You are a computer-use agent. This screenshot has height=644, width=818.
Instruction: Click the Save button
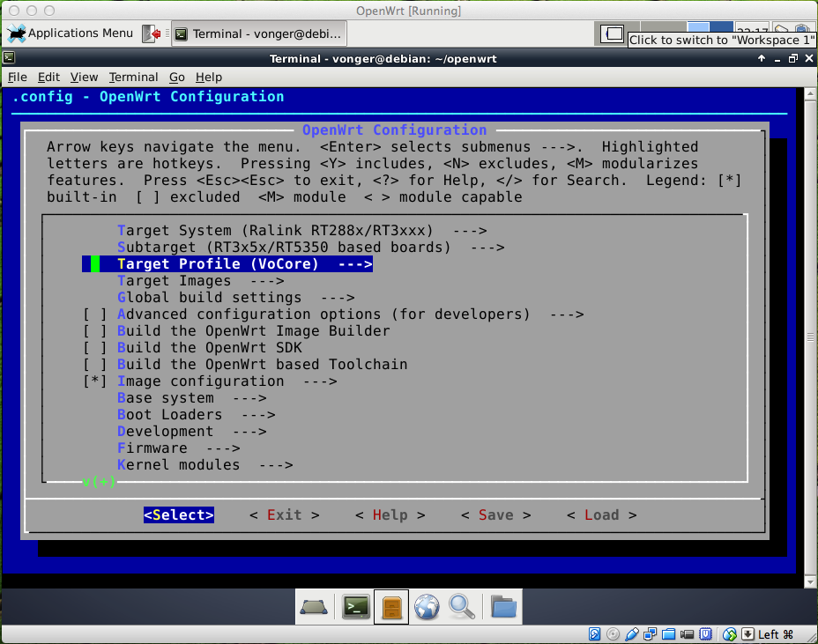coord(495,515)
